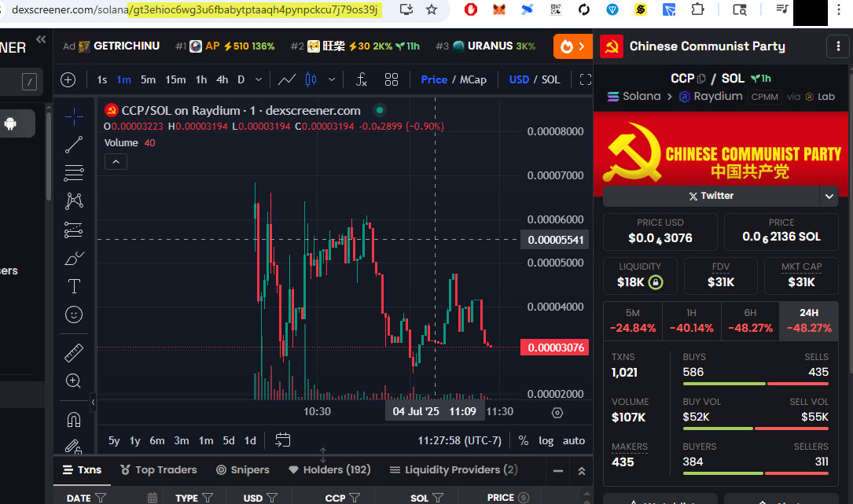Viewport: 853px width, 504px height.
Task: Bookmark this page with the star icon
Action: tap(432, 9)
